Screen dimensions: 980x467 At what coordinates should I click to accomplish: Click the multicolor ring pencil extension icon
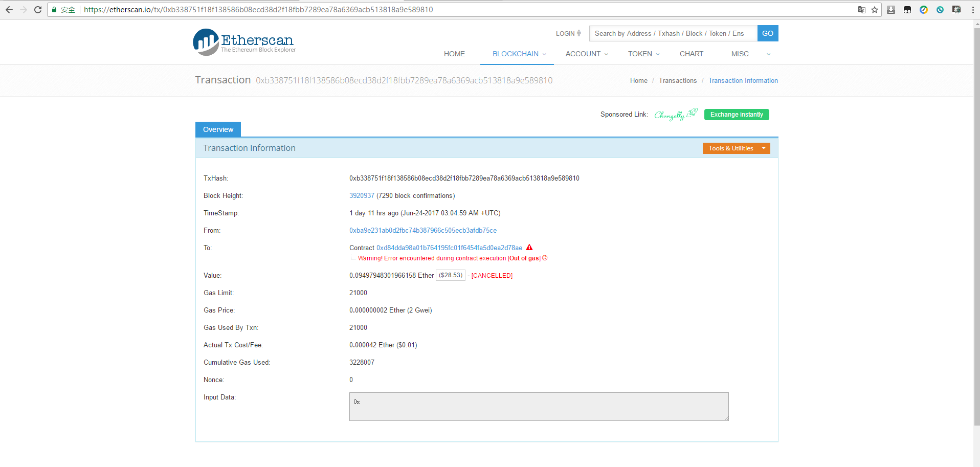(x=924, y=10)
